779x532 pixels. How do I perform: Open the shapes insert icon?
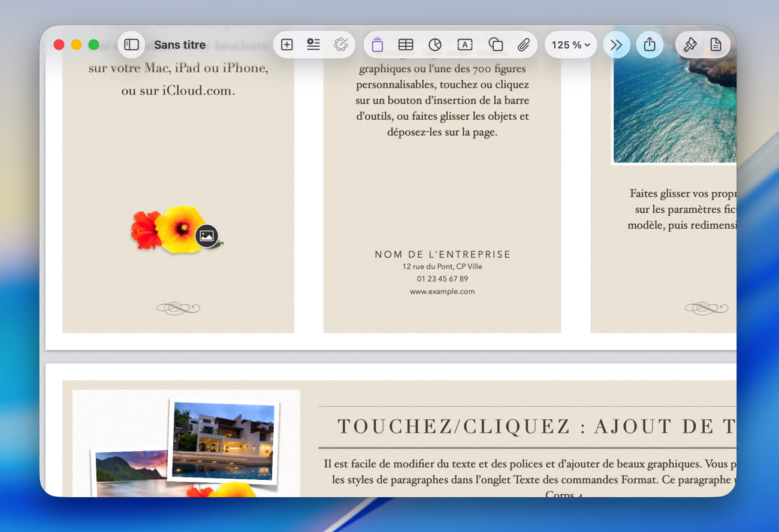pyautogui.click(x=496, y=45)
